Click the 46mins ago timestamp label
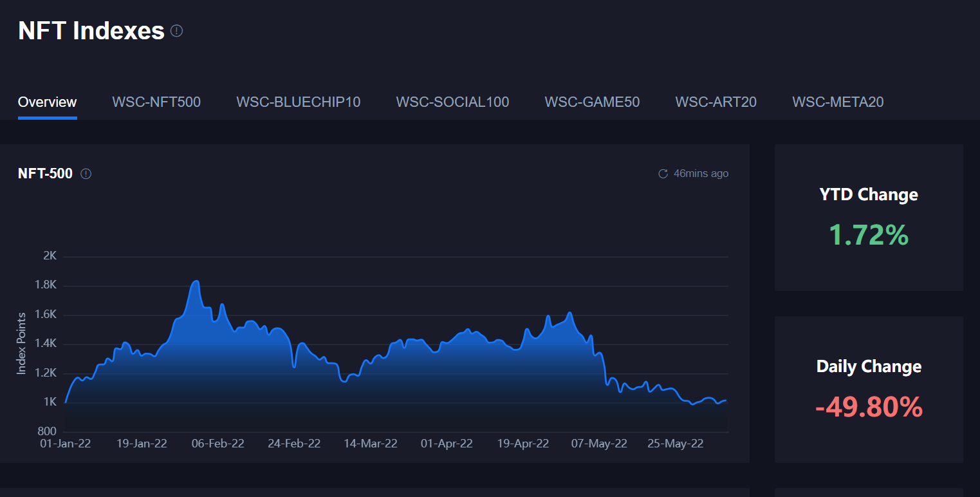Image resolution: width=980 pixels, height=497 pixels. click(701, 173)
